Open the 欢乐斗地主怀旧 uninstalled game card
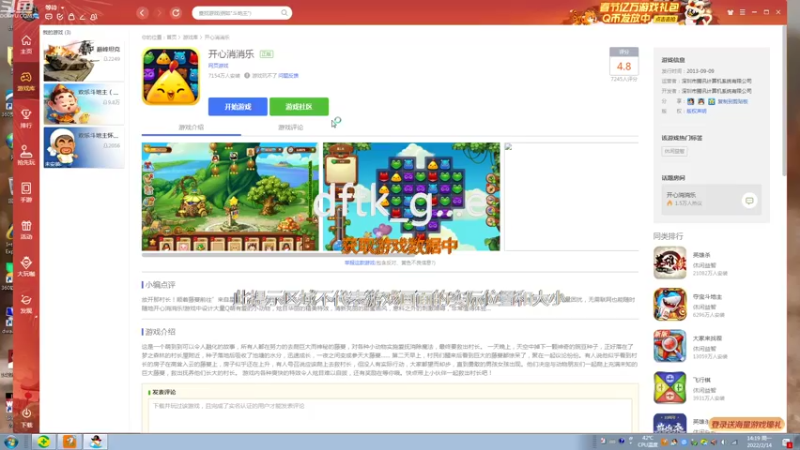800x450 pixels. click(84, 147)
